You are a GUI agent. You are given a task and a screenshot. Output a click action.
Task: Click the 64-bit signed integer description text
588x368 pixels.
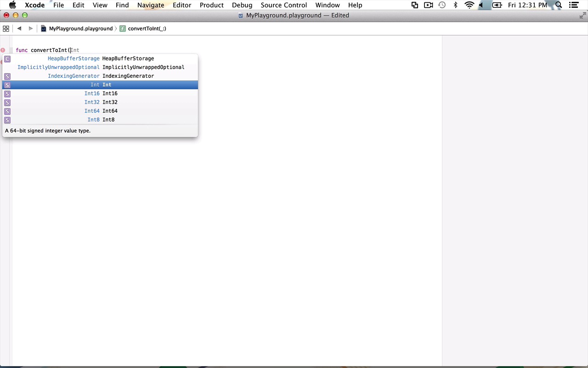(x=48, y=131)
